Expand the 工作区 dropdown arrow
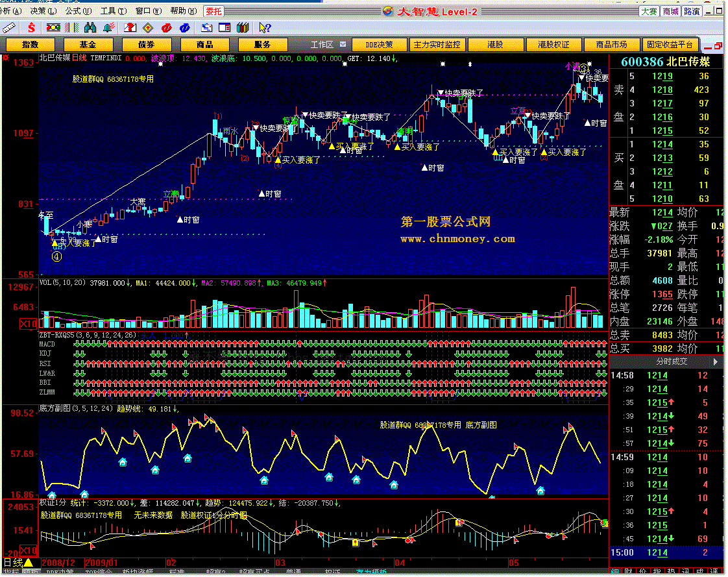This screenshot has height=577, width=728. 343,45
